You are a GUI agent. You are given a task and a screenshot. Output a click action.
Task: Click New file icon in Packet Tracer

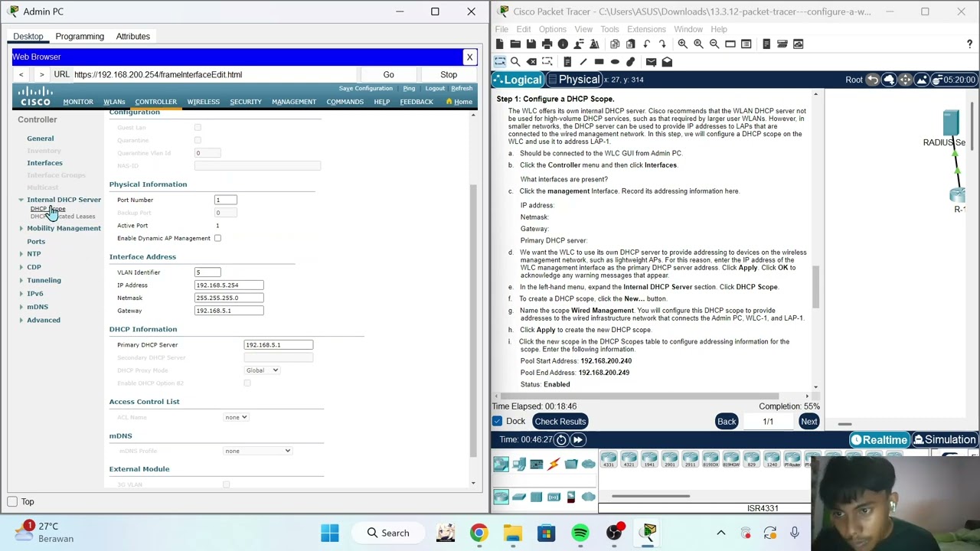[500, 44]
